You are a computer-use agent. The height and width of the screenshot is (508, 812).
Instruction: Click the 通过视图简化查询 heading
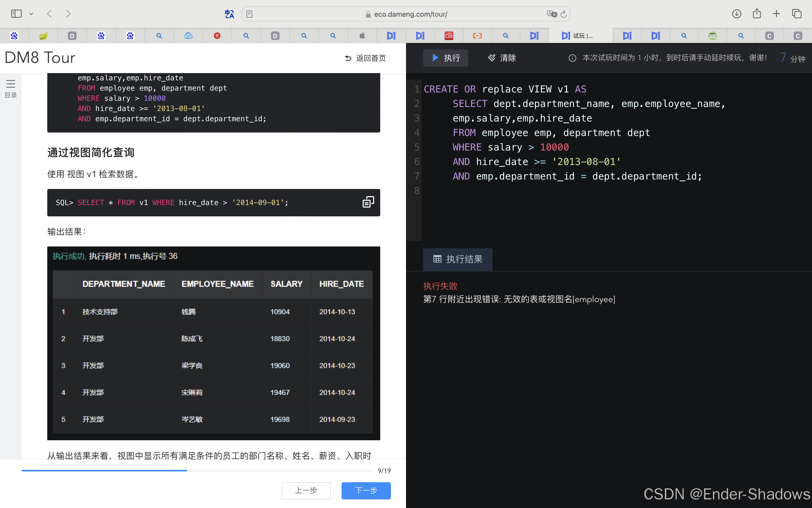click(x=90, y=153)
